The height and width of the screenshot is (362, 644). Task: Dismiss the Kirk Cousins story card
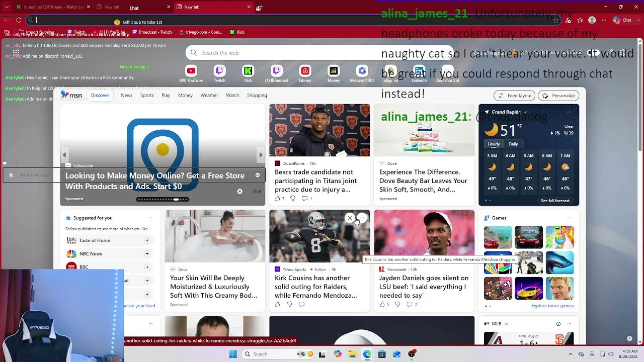click(x=350, y=218)
